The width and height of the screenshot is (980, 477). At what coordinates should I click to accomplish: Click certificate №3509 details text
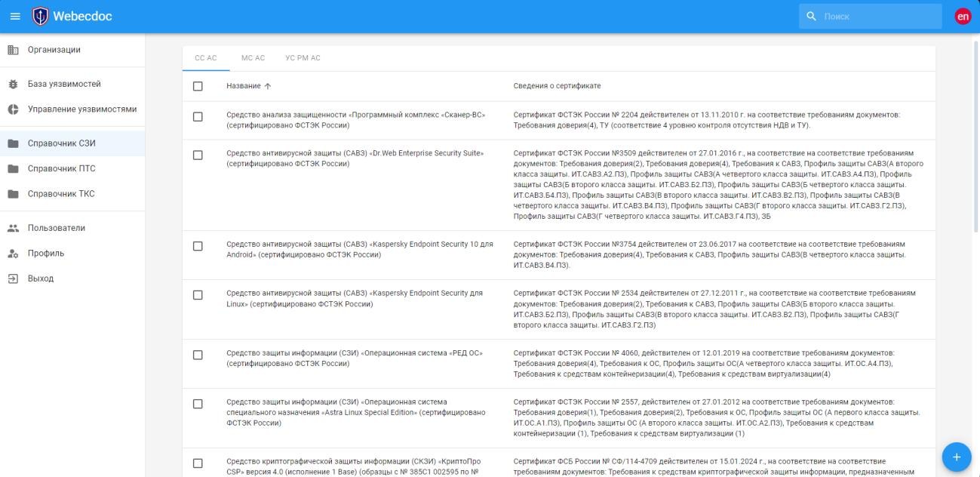719,185
